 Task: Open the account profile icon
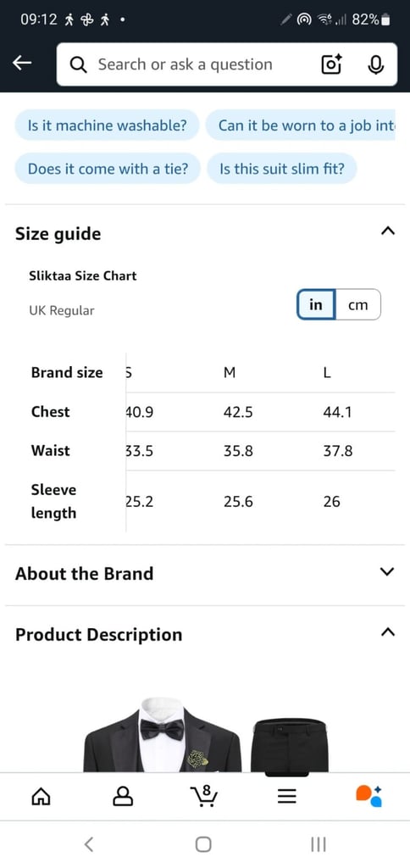[x=122, y=797]
